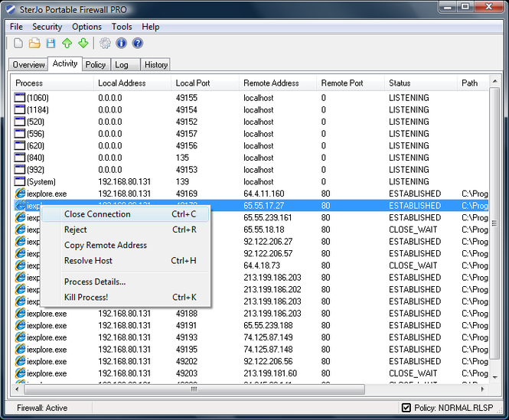Image resolution: width=509 pixels, height=420 pixels.
Task: Select the (992) process row name
Action: pos(36,170)
